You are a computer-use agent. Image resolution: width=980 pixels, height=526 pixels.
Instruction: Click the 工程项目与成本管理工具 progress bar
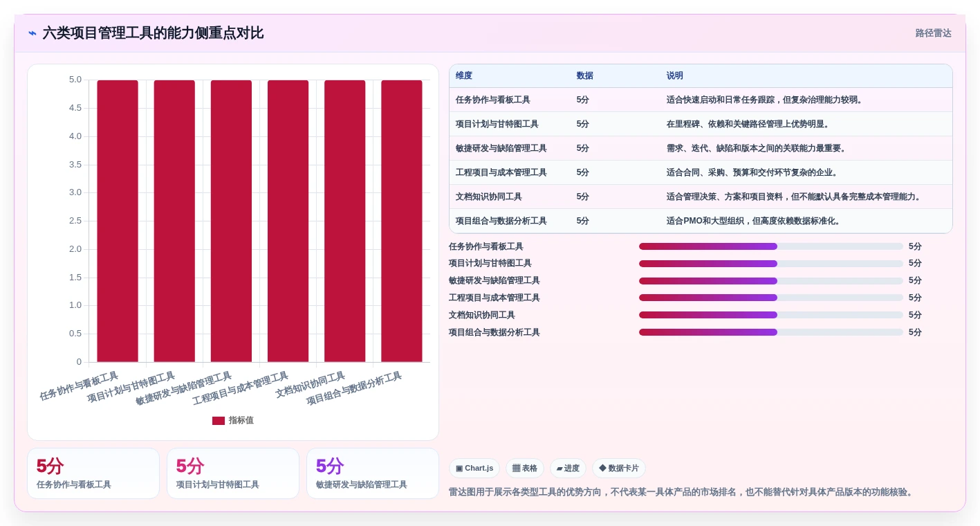(770, 298)
